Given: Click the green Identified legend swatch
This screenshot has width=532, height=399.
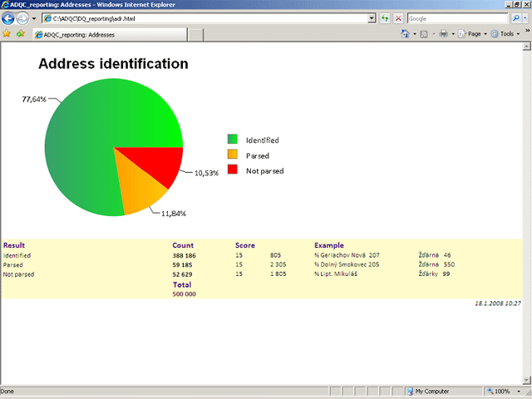Looking at the screenshot, I should (x=233, y=139).
